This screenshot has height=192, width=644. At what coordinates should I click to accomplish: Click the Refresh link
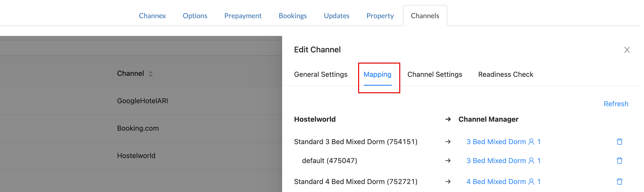(x=616, y=104)
